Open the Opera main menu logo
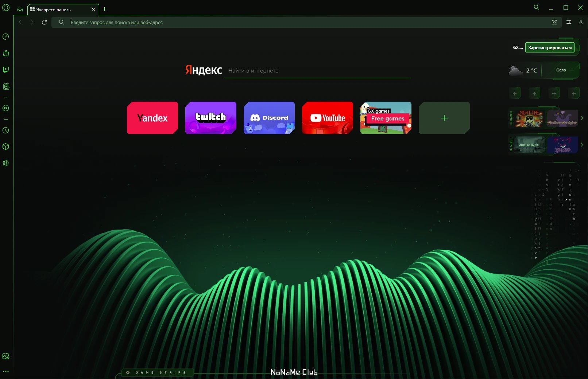 coord(6,8)
